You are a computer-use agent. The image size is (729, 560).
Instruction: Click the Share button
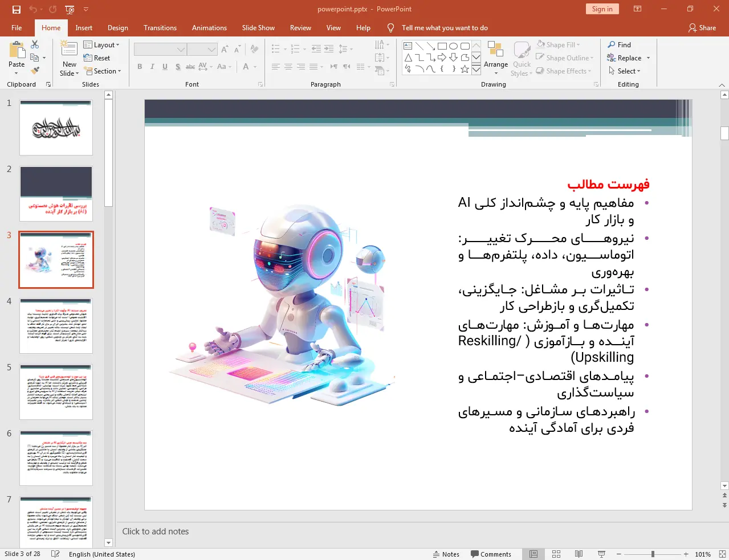(702, 27)
